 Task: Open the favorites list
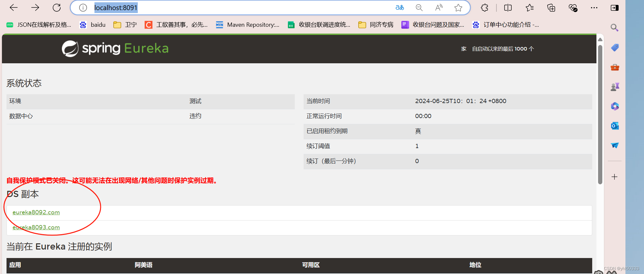[x=530, y=8]
